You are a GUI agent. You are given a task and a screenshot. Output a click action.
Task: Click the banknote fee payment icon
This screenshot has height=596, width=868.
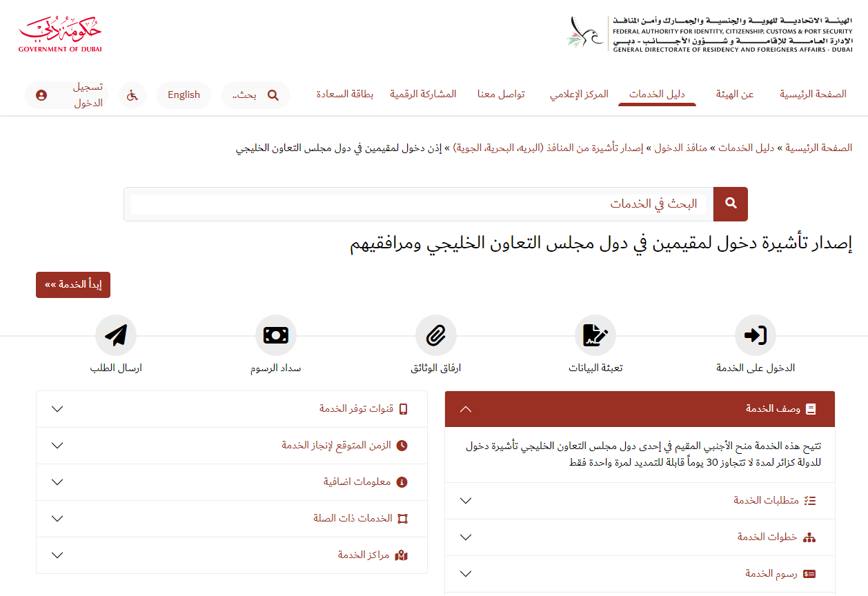(x=276, y=335)
